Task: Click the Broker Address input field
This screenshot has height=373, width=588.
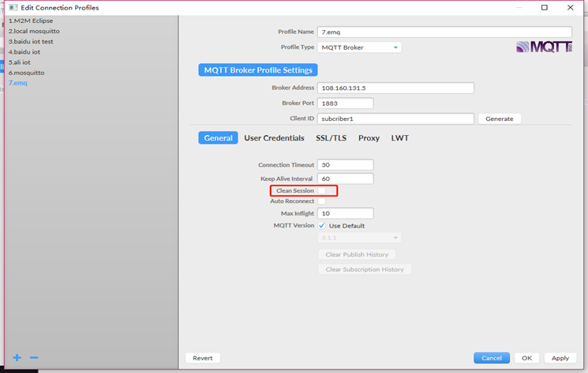Action: tap(395, 88)
